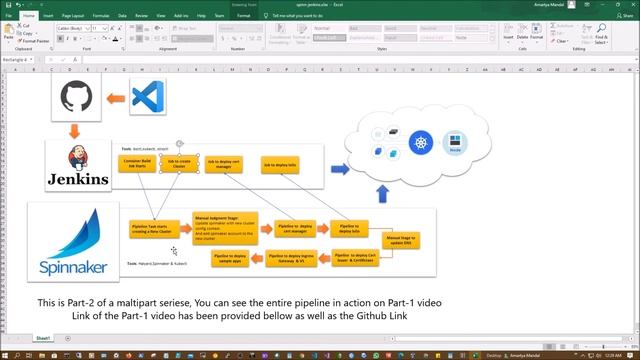Viewport: 640px width, 360px height.
Task: Switch to the Formulas ribbon tab
Action: 100,16
